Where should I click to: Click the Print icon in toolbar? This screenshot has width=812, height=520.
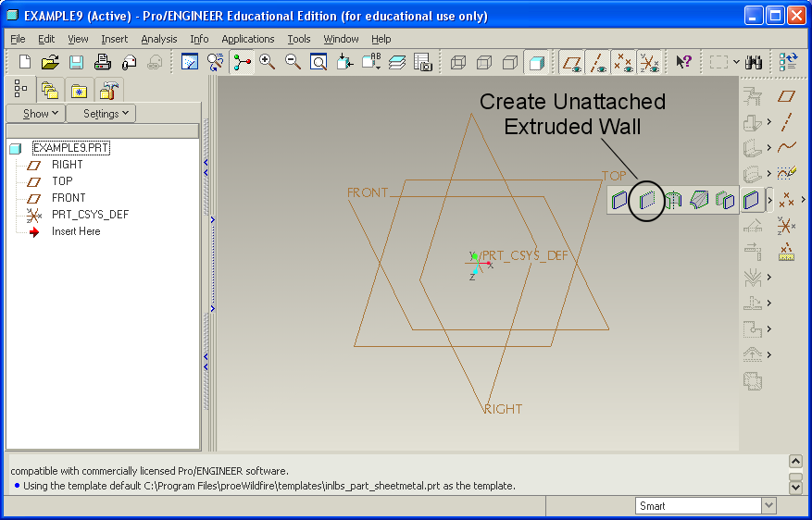pos(103,62)
